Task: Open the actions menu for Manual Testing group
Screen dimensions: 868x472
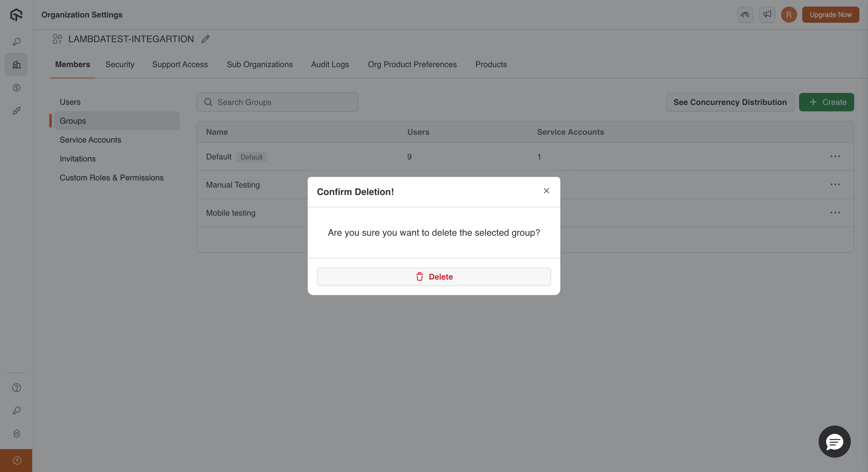Action: click(x=836, y=184)
